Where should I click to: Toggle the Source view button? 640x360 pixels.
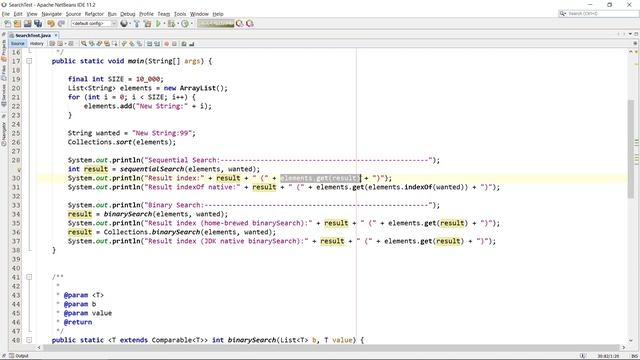pyautogui.click(x=18, y=43)
